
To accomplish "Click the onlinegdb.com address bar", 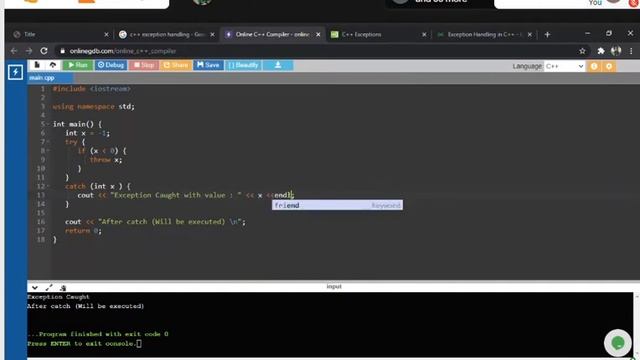I will 318,51.
